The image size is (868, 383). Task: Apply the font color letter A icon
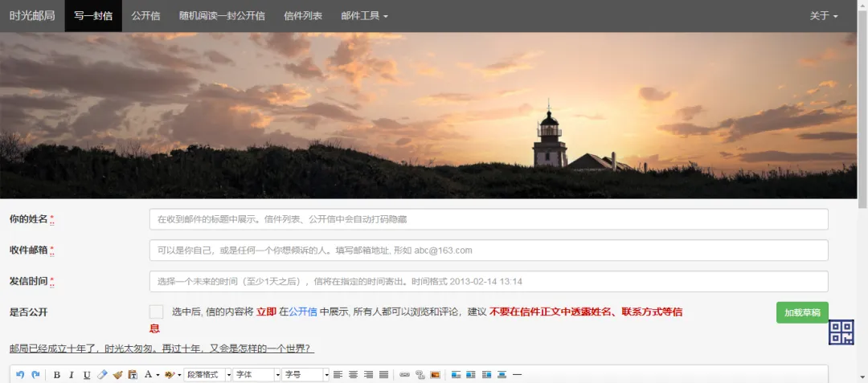[x=148, y=375]
